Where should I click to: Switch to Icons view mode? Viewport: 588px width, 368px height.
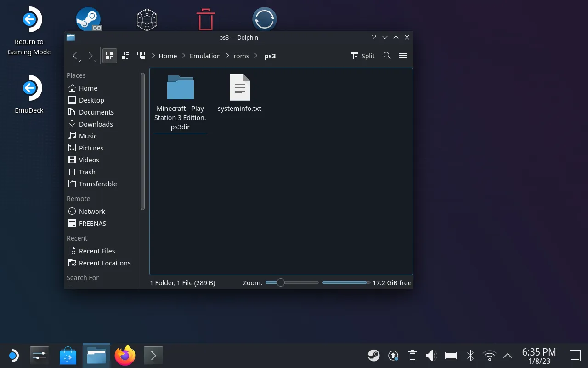[x=109, y=56]
